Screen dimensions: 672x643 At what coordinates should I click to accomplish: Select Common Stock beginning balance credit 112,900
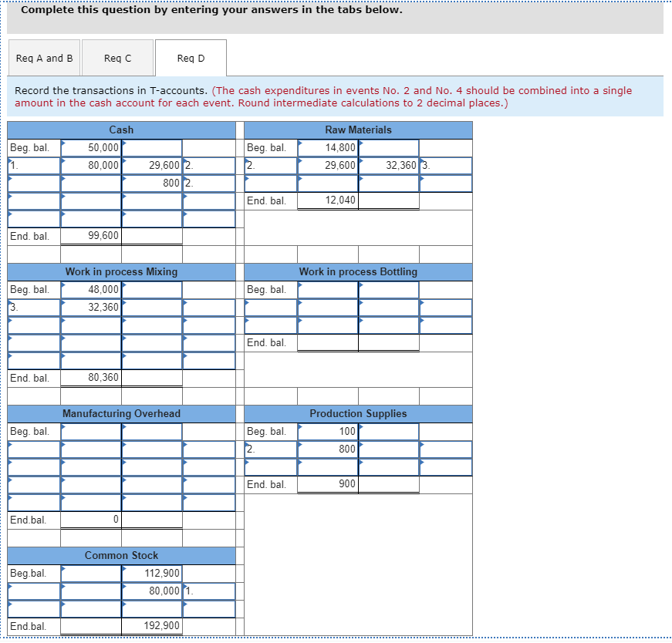click(152, 573)
